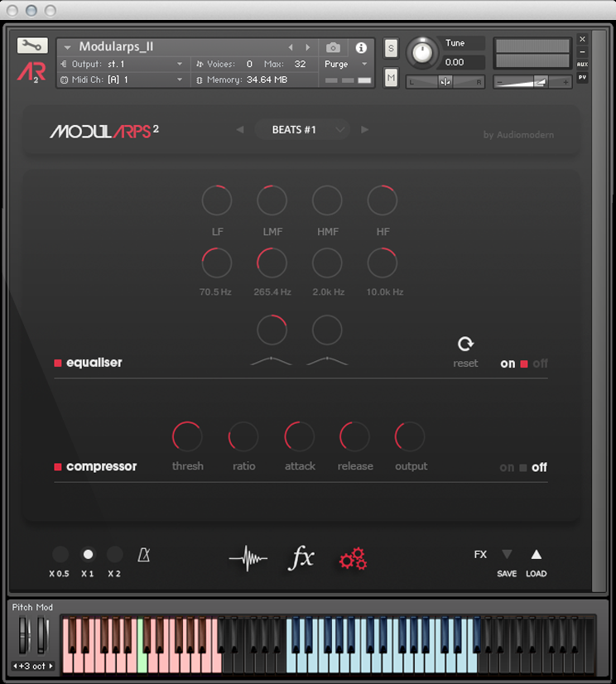This screenshot has width=616, height=684.
Task: Click the HF gain knob
Action: click(383, 200)
